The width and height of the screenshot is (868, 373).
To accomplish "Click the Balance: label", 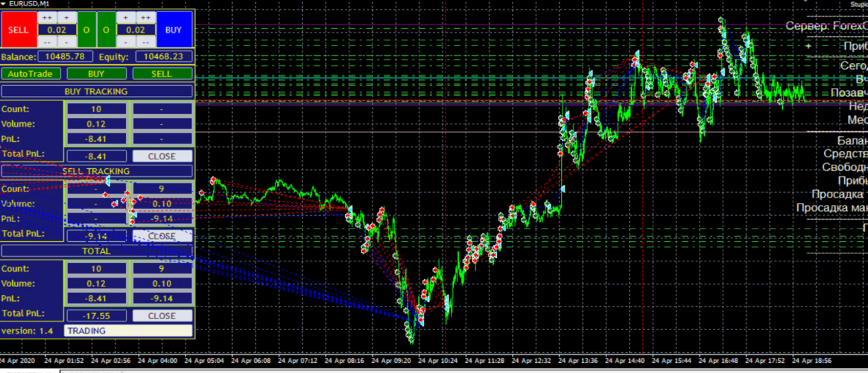I will [x=19, y=57].
